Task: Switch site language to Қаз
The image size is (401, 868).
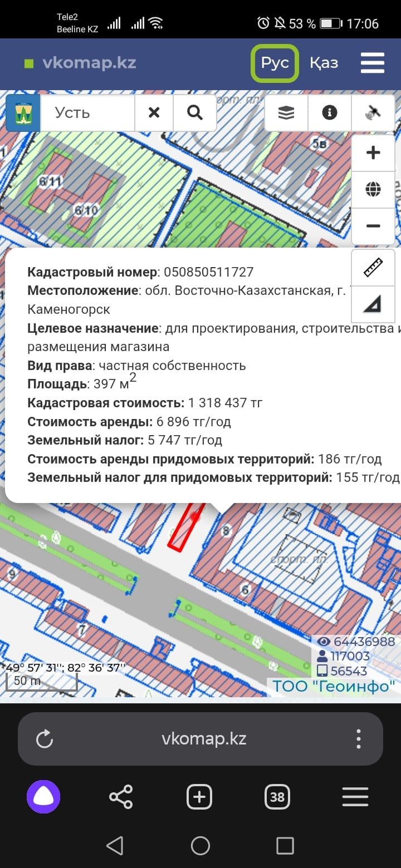Action: 324,63
